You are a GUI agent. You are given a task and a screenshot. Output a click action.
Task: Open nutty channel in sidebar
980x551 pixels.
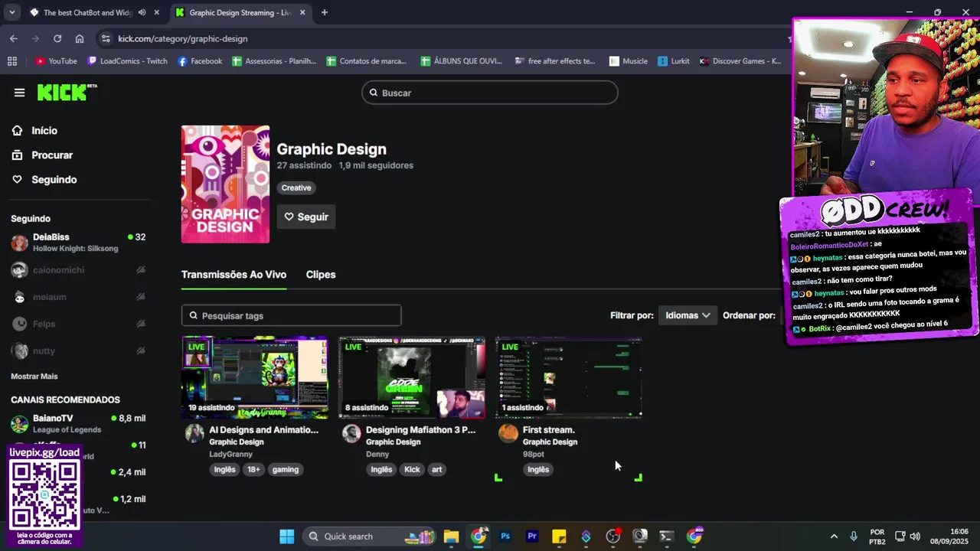(77, 350)
